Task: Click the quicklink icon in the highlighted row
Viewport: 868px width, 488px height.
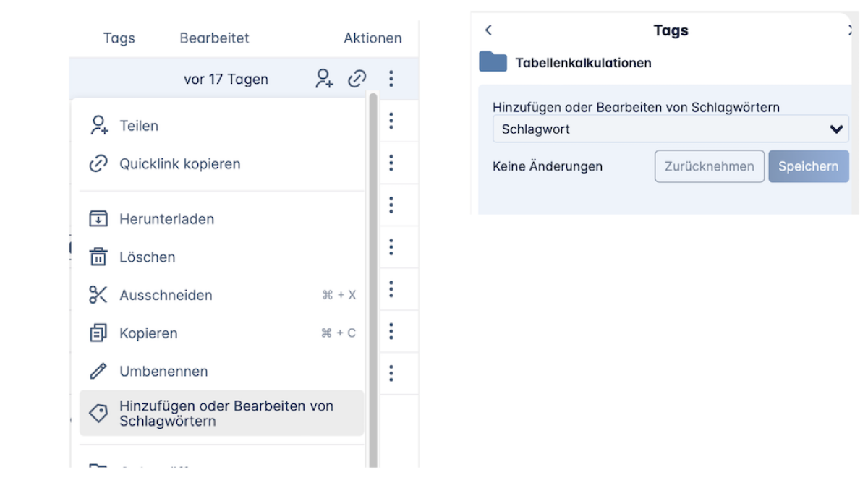Action: [357, 79]
